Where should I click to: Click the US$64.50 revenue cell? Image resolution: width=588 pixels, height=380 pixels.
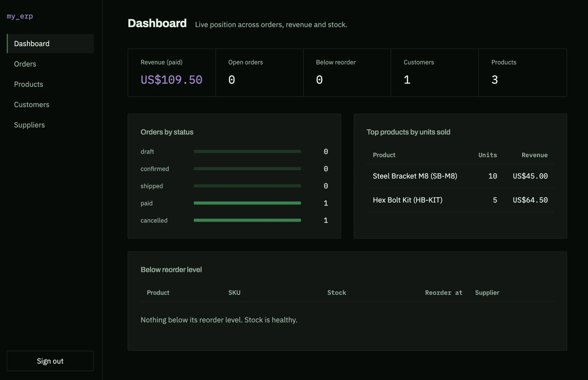point(530,200)
